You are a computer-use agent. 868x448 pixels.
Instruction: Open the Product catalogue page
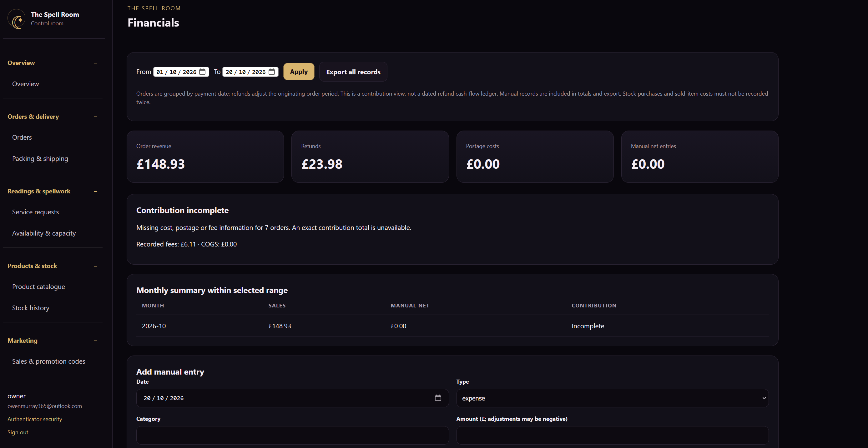tap(38, 287)
